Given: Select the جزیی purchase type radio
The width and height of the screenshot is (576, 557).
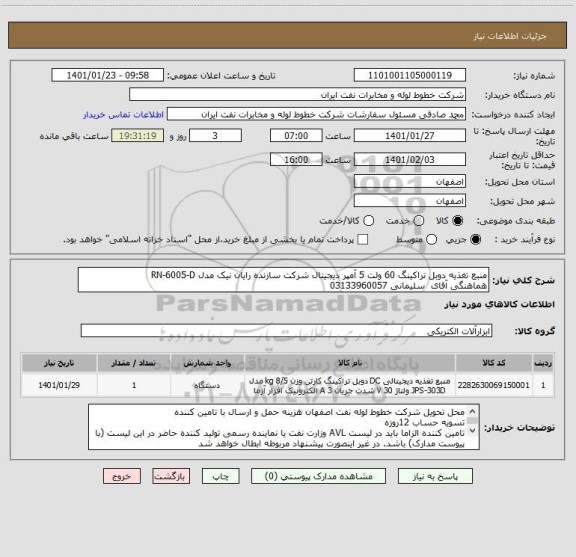Looking at the screenshot, I should 476,240.
